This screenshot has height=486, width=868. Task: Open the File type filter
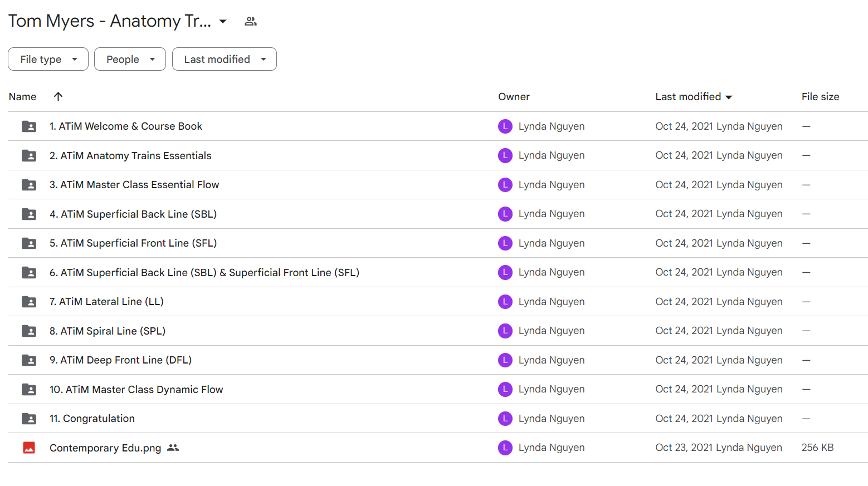point(48,59)
